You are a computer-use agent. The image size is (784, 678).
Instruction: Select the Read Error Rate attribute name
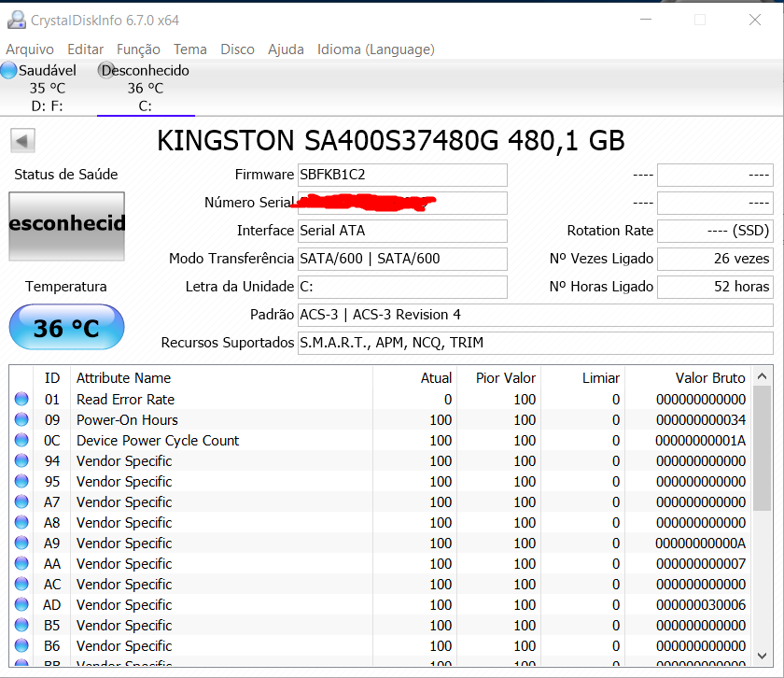click(x=125, y=400)
